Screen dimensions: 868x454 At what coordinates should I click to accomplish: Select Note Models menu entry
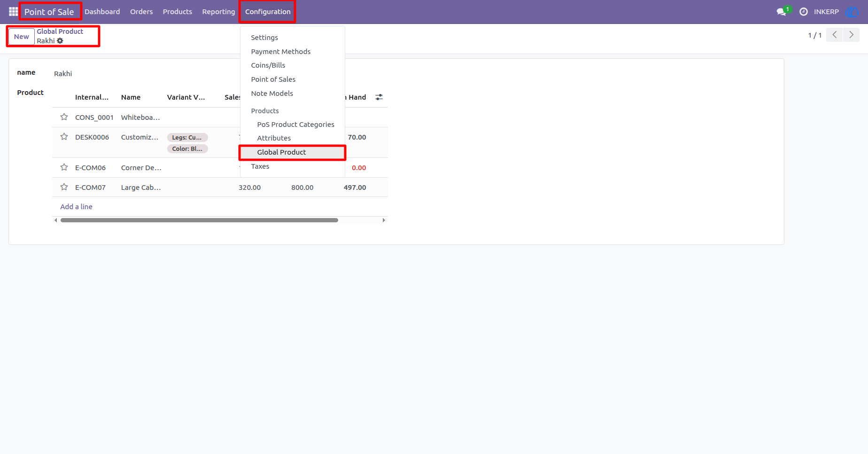coord(292,94)
